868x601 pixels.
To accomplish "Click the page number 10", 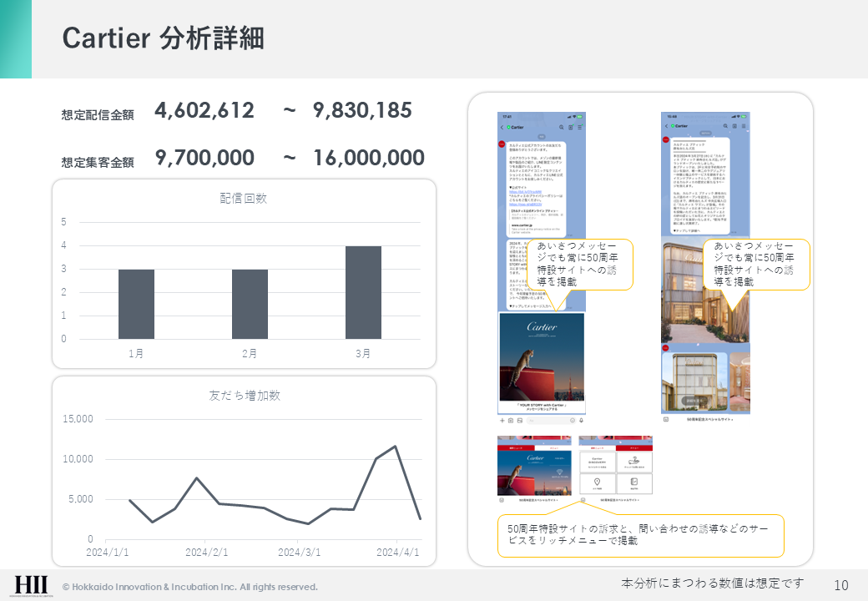I will point(841,585).
